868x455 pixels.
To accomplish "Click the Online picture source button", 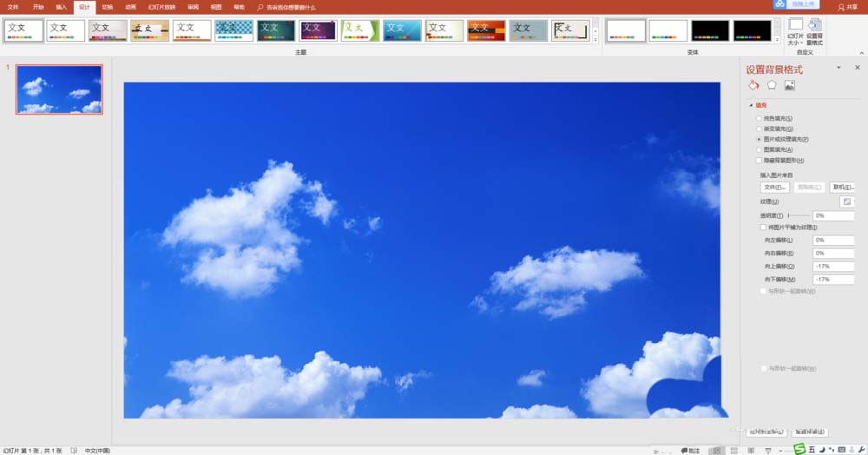I will [842, 188].
